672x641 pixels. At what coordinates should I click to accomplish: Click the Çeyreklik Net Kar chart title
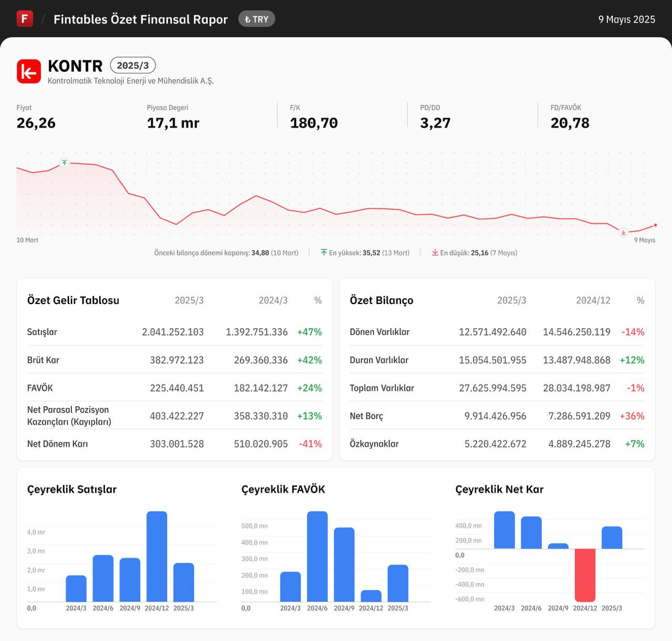coord(499,489)
